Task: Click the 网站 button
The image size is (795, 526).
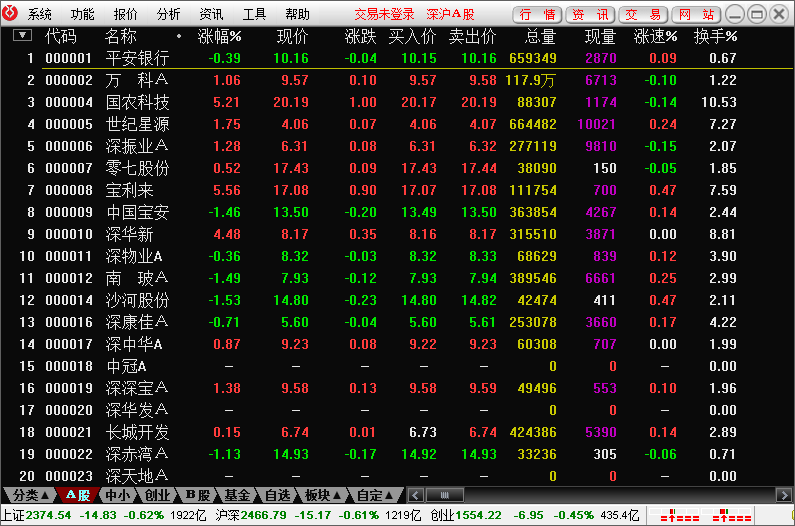Action: tap(697, 15)
